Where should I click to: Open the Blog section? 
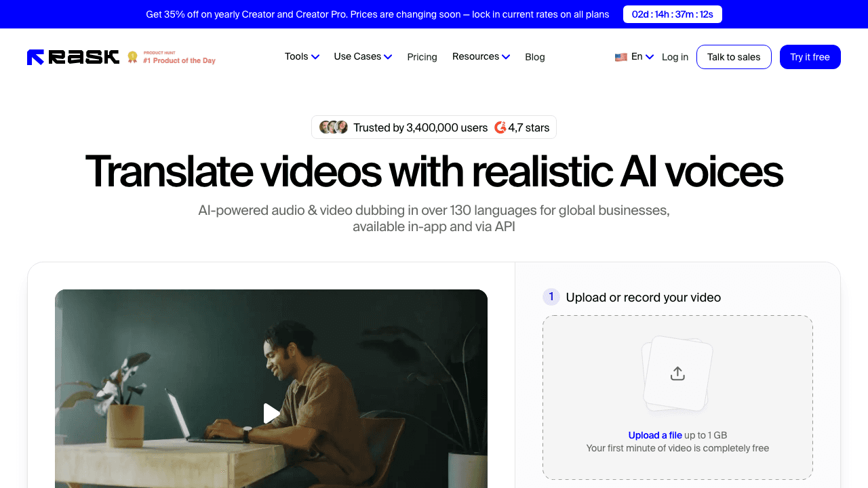[535, 57]
